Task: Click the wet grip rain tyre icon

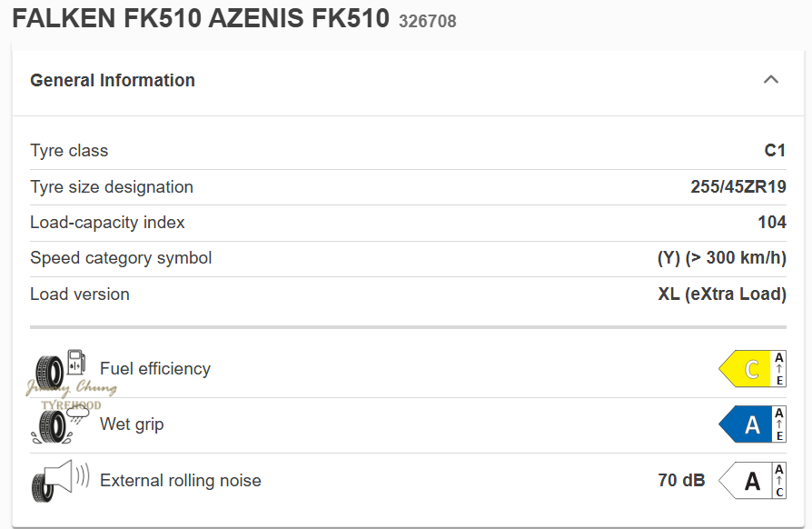Action: pyautogui.click(x=60, y=424)
